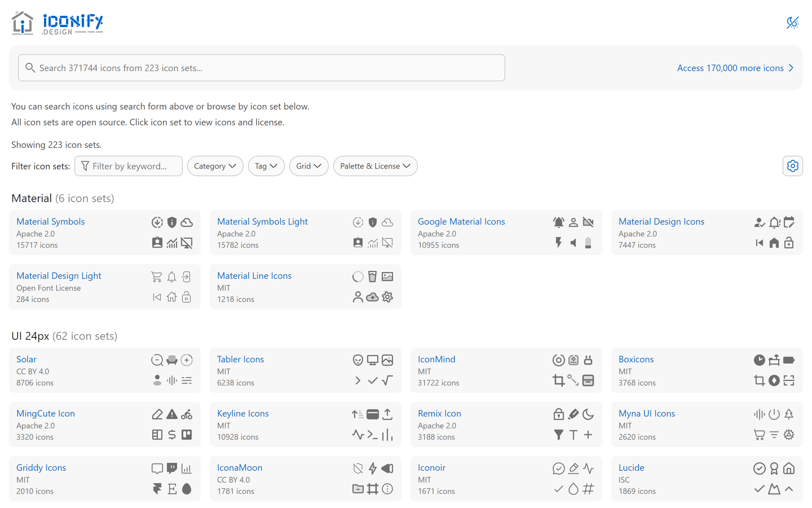812x508 pixels.
Task: Click the bell icon in Google Material Icons
Action: pos(558,223)
